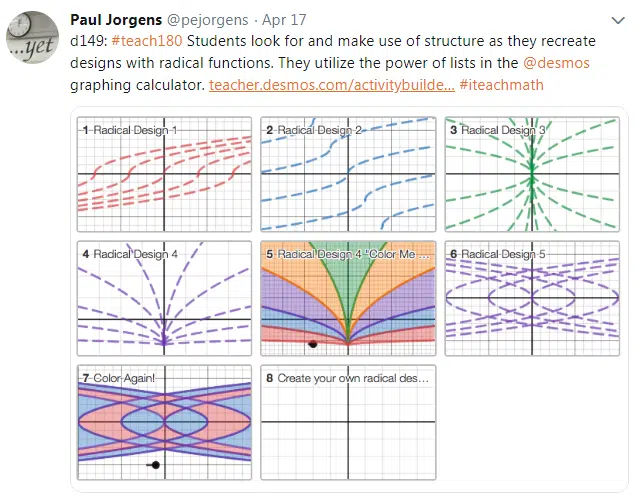Follow the teacher.desmos.com activity builder link

[x=332, y=85]
